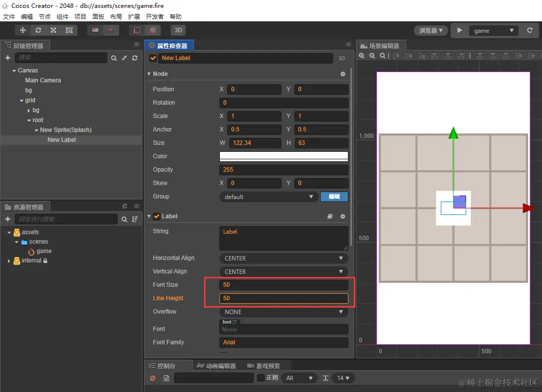The height and width of the screenshot is (392, 542).
Task: Switch to the 游戏预览 tab
Action: pos(264,366)
